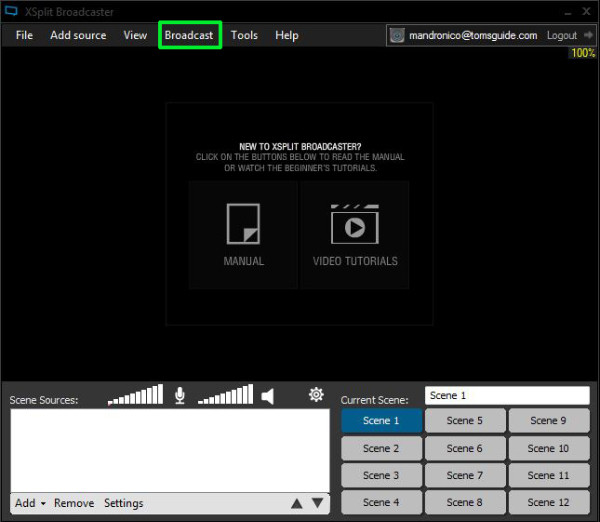
Task: Open the Manual document icon
Action: 243,224
